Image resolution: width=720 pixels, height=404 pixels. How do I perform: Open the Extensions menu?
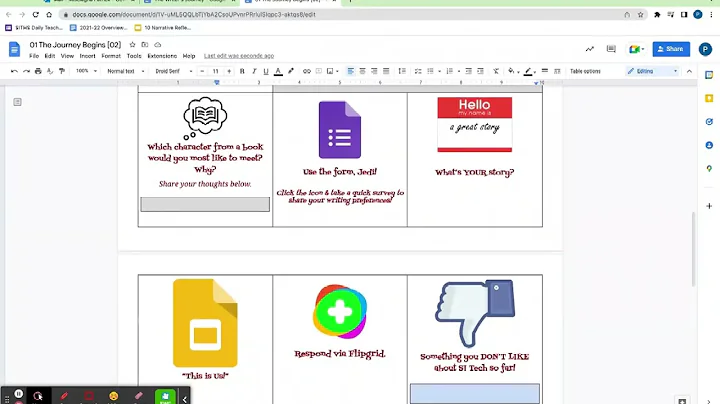click(162, 56)
